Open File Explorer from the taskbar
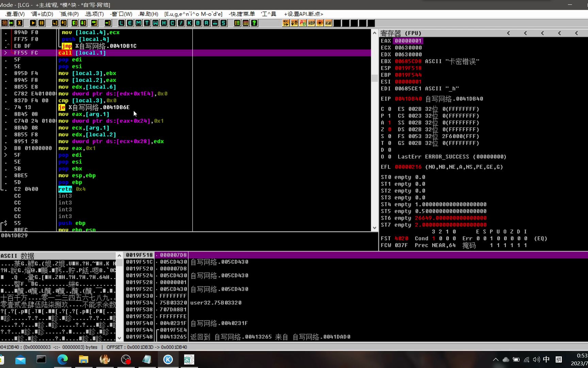 coord(84,359)
